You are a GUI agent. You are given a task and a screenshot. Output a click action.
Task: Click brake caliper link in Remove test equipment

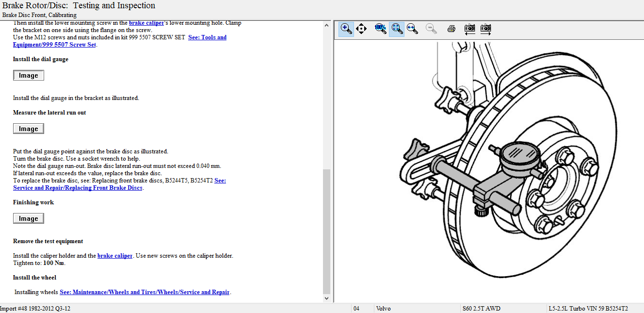coord(115,256)
